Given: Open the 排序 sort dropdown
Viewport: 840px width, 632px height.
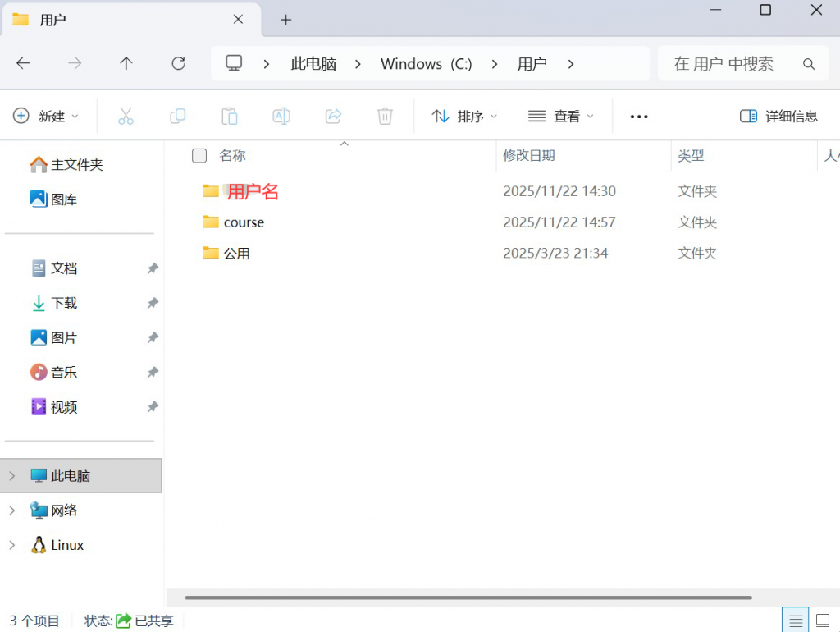Looking at the screenshot, I should [465, 117].
